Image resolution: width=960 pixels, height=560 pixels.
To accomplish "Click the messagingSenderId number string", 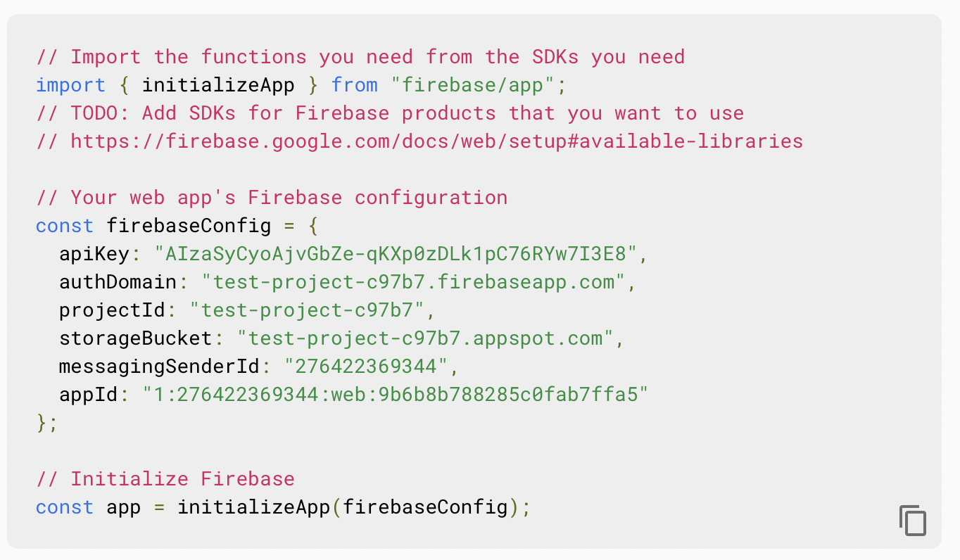I will pyautogui.click(x=366, y=366).
